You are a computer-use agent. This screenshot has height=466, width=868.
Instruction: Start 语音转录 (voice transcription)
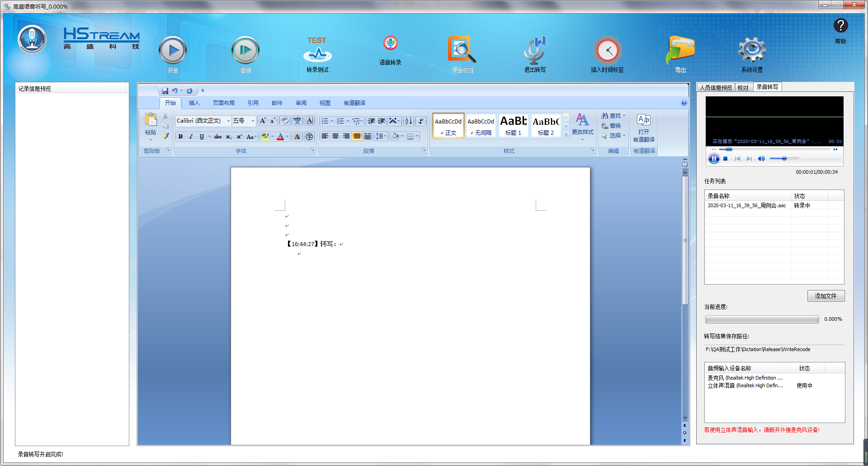coord(390,50)
